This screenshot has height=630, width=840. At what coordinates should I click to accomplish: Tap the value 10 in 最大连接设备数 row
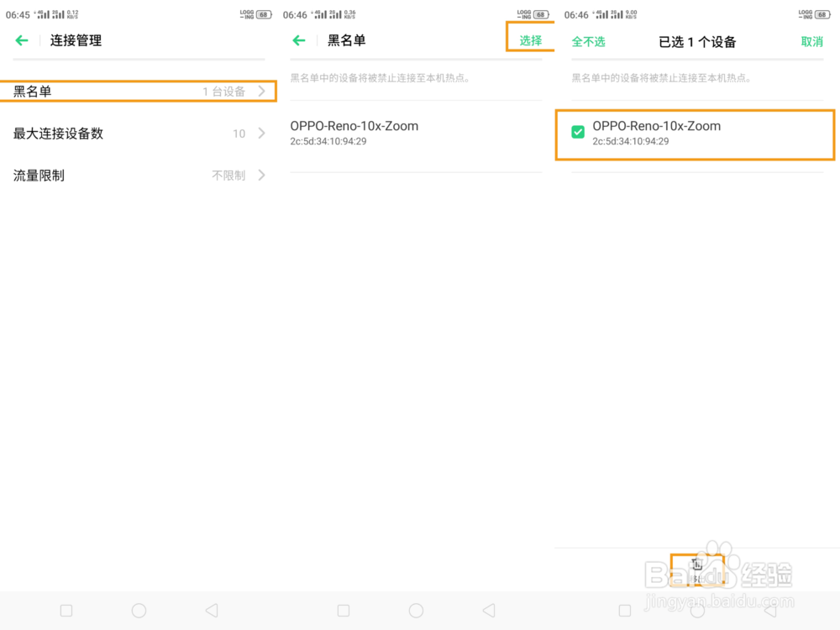point(239,134)
